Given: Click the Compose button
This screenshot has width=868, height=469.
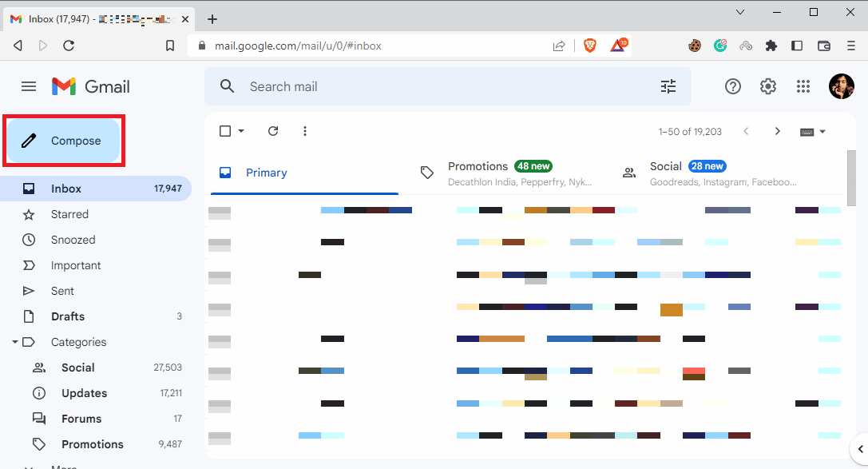Looking at the screenshot, I should click(64, 141).
